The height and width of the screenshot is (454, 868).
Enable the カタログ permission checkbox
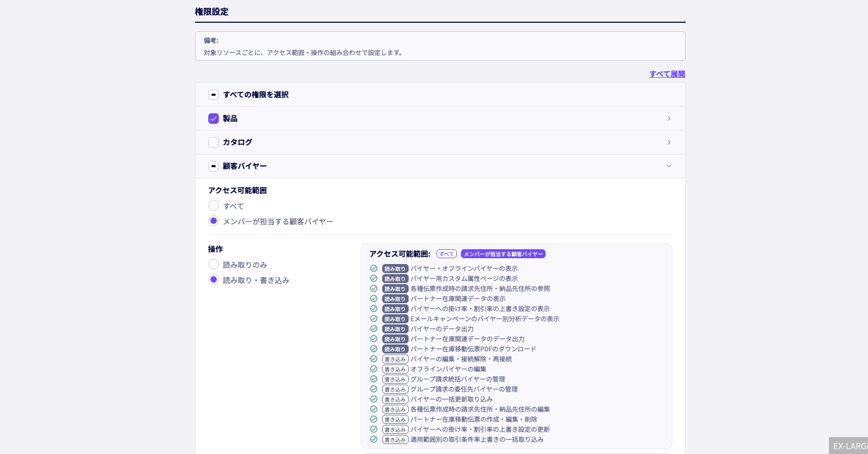pyautogui.click(x=214, y=142)
